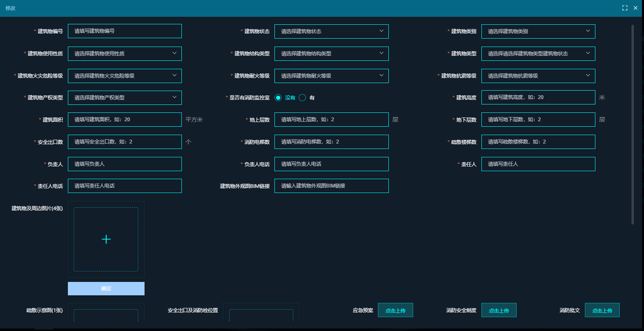Viewport: 644px width, 331px height.
Task: Click 点击上传 for 消防安全制度
Action: click(x=499, y=310)
